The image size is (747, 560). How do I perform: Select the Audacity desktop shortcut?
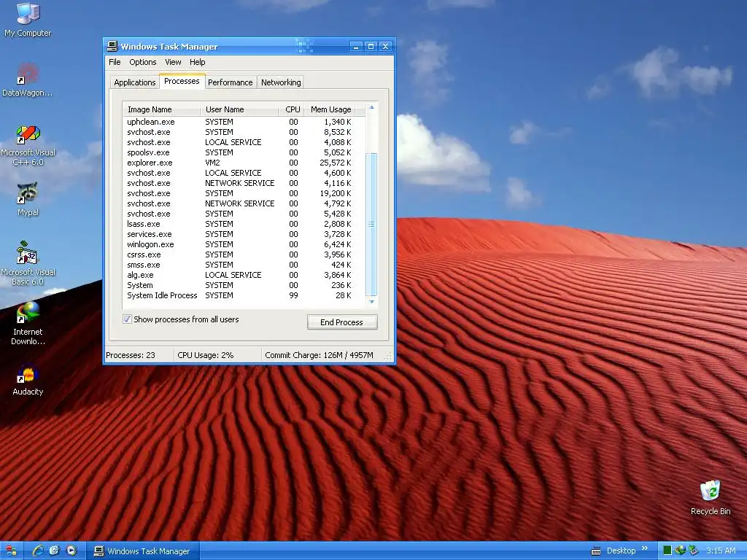tap(28, 380)
